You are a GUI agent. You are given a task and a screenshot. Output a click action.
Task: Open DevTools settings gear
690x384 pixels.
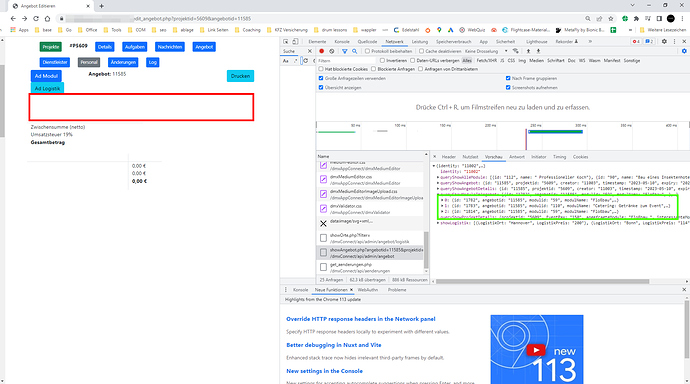pyautogui.click(x=664, y=41)
